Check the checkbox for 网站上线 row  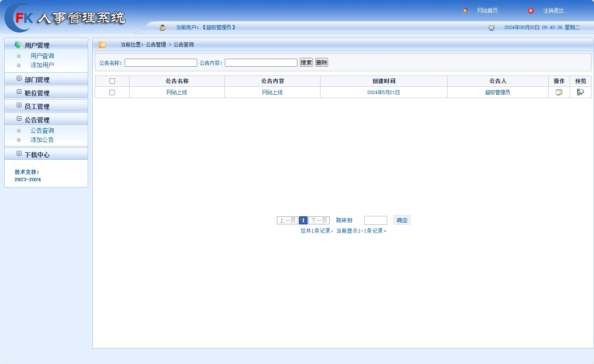(112, 92)
